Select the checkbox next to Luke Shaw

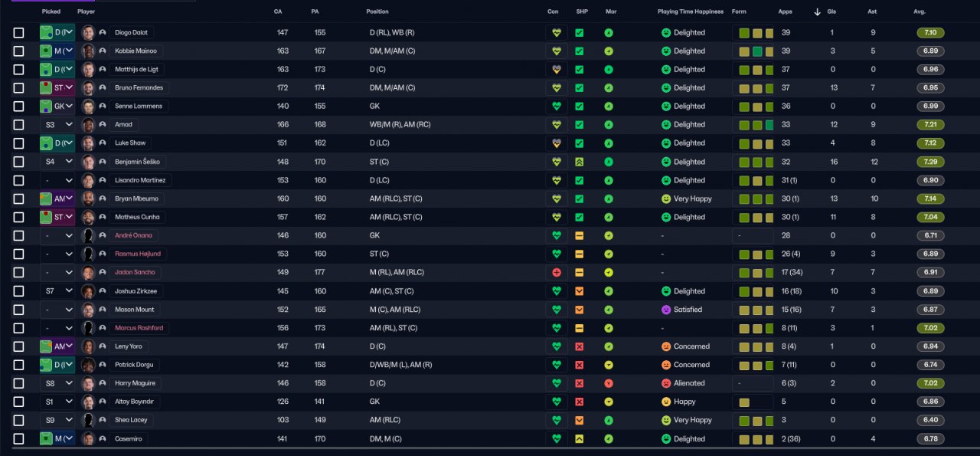[x=19, y=143]
